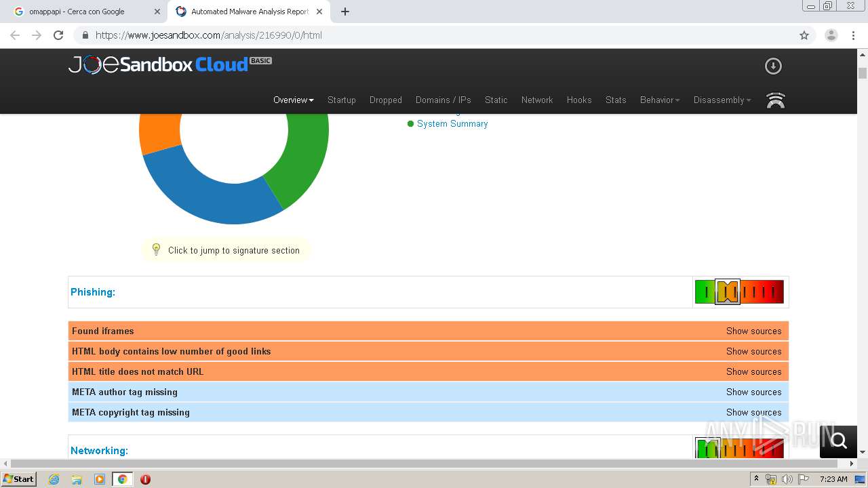Open the Static section
The width and height of the screenshot is (868, 488).
click(x=496, y=100)
